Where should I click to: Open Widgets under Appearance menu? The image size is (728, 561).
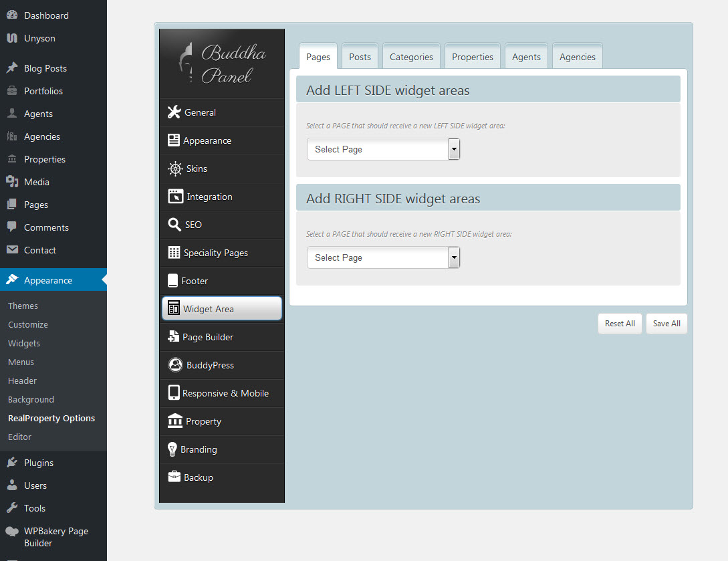coord(24,343)
